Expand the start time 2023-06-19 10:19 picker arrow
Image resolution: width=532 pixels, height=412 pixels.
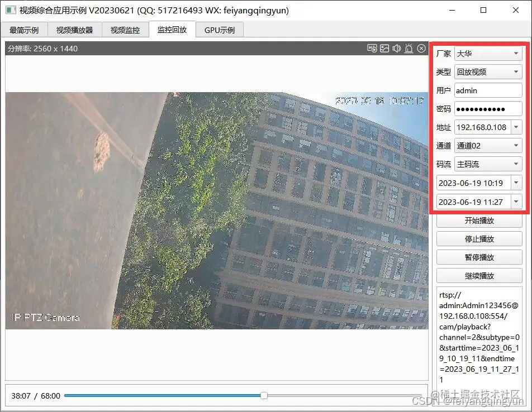(x=516, y=183)
